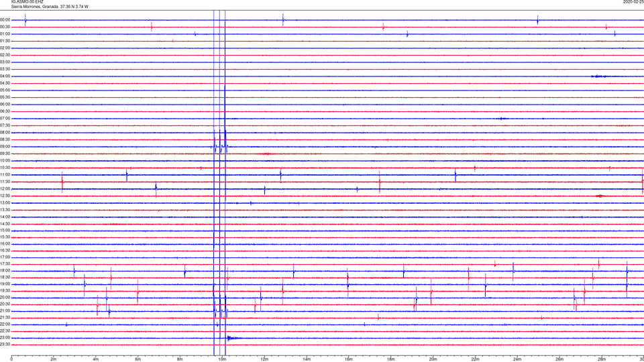
Task: Select the 04:00 time row label
Action: tap(5, 76)
